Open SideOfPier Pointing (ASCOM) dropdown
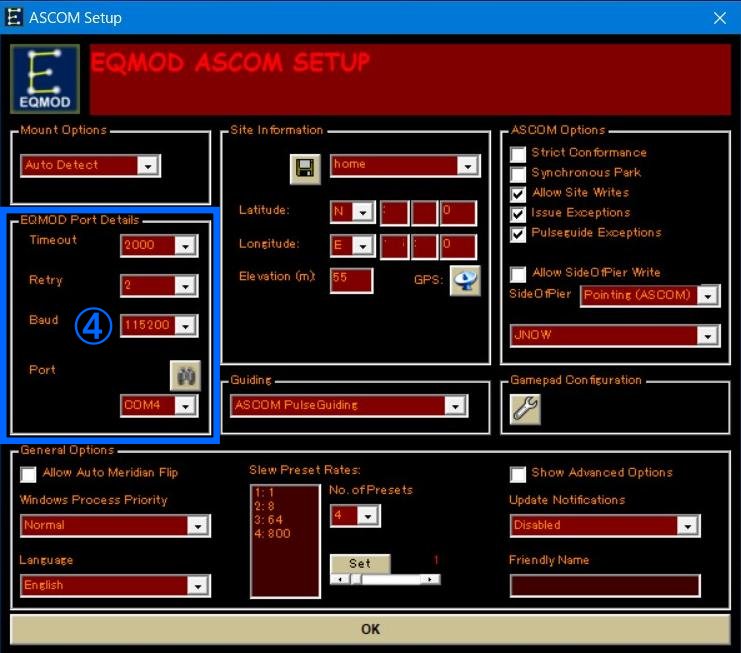This screenshot has height=653, width=741. [x=707, y=296]
